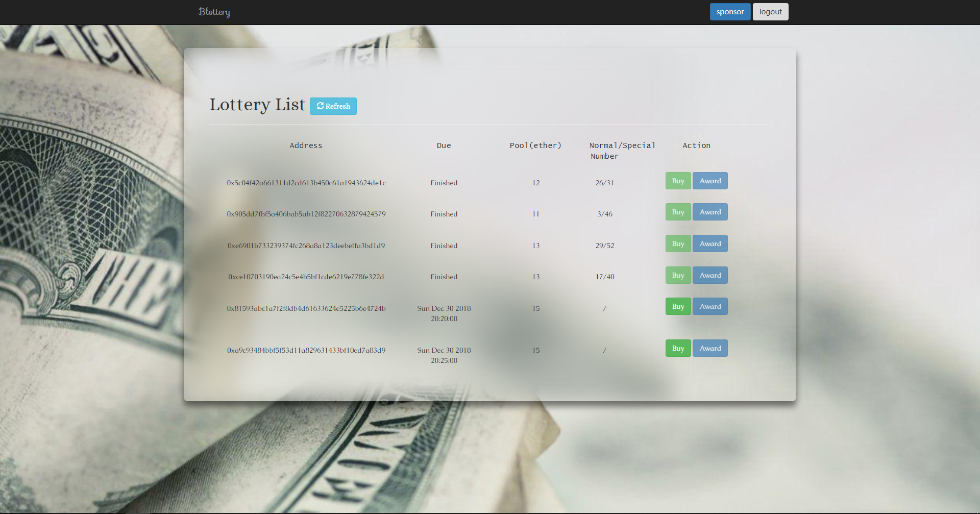The width and height of the screenshot is (980, 514).
Task: Log out using the logout button
Action: (x=770, y=12)
